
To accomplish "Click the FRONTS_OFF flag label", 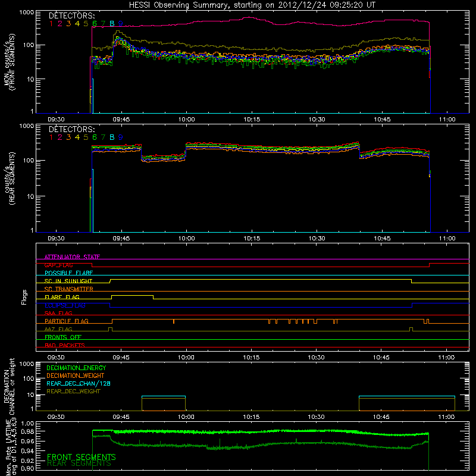I will [63, 337].
